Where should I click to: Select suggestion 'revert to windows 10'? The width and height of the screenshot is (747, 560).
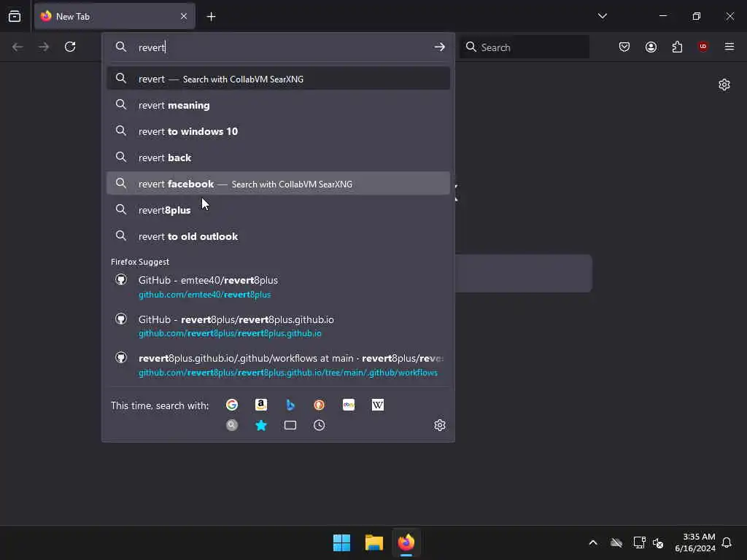click(278, 131)
